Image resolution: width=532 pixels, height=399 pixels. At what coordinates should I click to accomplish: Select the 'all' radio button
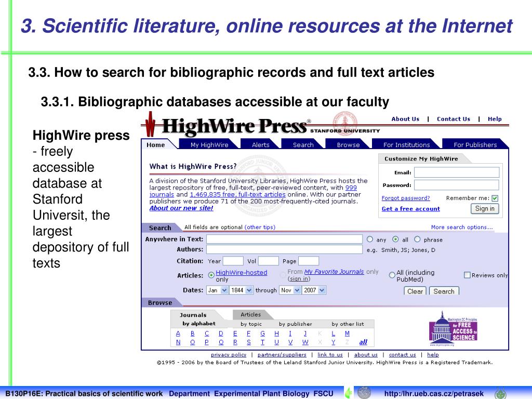tap(395, 239)
